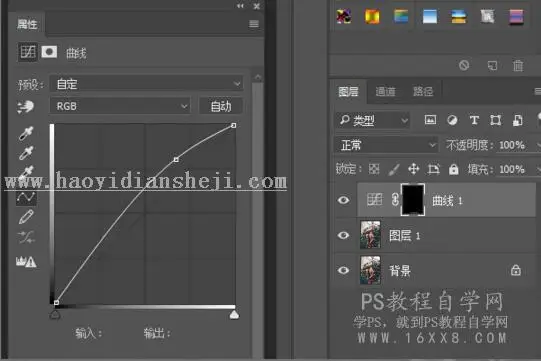Select the 属性 panel tab
Screen dimensions: 541x361
[27, 24]
